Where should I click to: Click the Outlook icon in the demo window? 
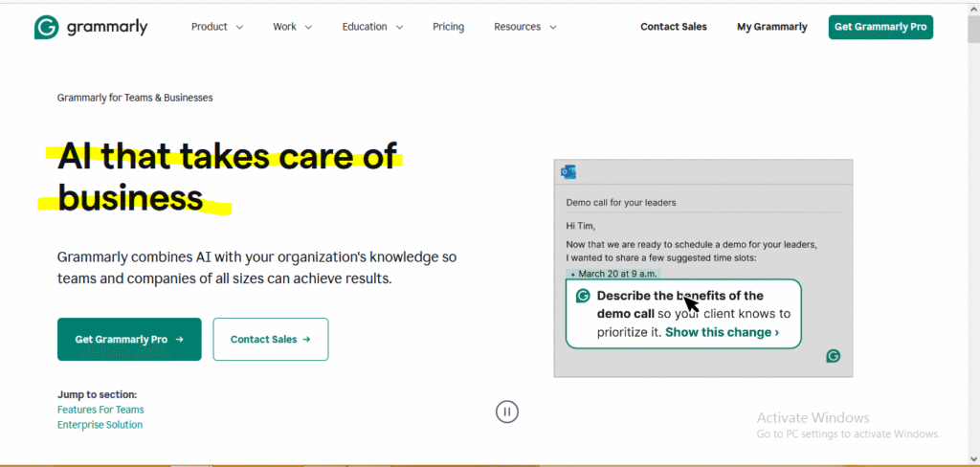[x=568, y=172]
